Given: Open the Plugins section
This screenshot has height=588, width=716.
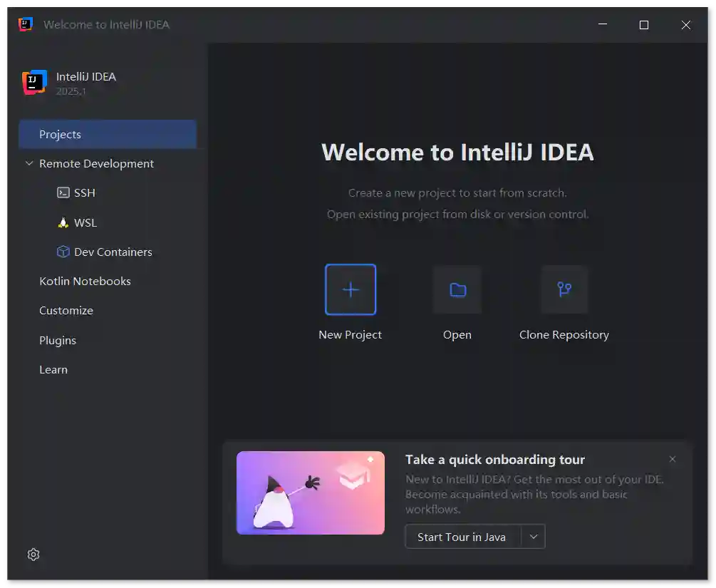Looking at the screenshot, I should coord(58,341).
